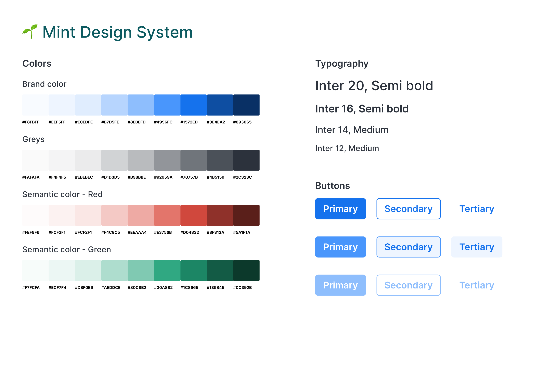Click the Secondary button with light blue fill
555x392 pixels.
click(x=408, y=247)
